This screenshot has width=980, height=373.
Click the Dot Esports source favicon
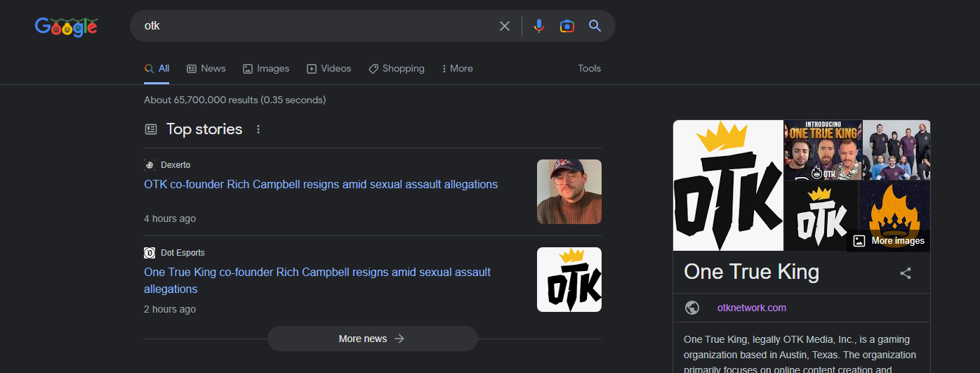point(150,253)
